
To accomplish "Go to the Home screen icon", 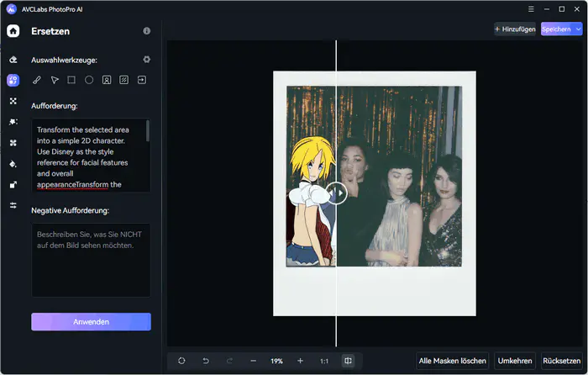I will click(13, 31).
